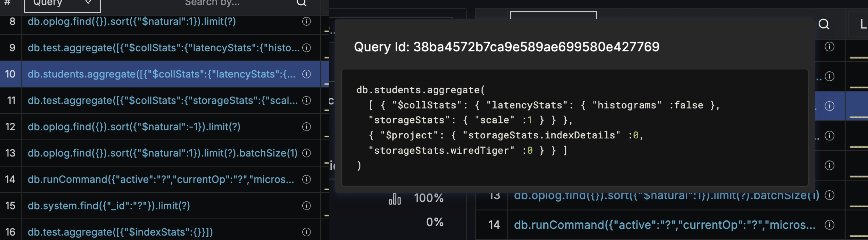Click the info icon for the batchSize oplog query
This screenshot has height=240, width=868.
306,153
